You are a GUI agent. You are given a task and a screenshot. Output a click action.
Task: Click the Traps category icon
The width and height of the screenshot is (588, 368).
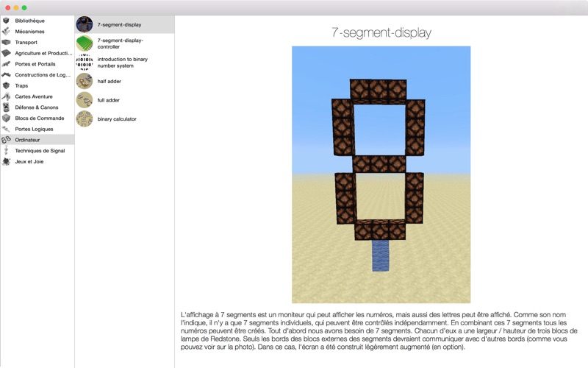point(6,85)
